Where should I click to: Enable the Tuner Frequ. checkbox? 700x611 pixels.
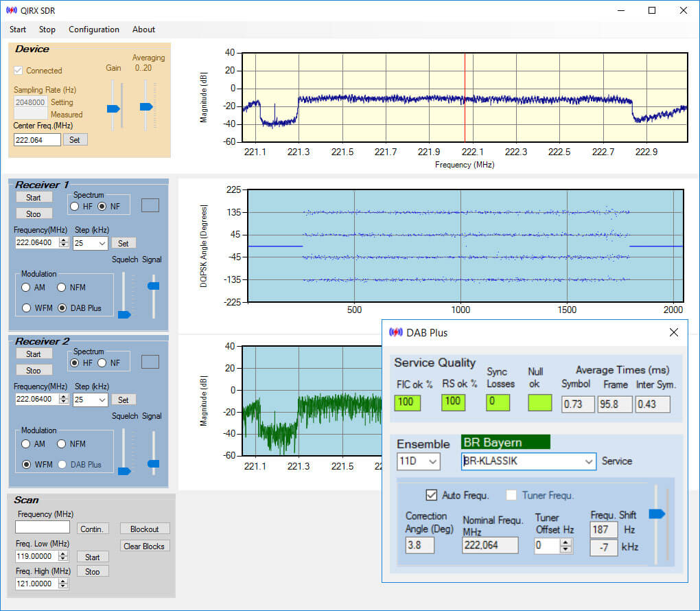tap(511, 495)
